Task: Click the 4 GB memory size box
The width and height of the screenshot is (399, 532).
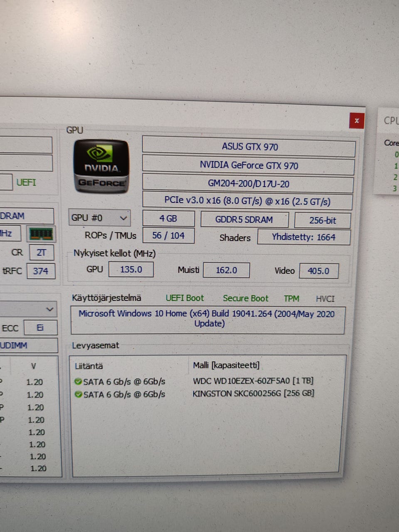Action: coord(168,218)
